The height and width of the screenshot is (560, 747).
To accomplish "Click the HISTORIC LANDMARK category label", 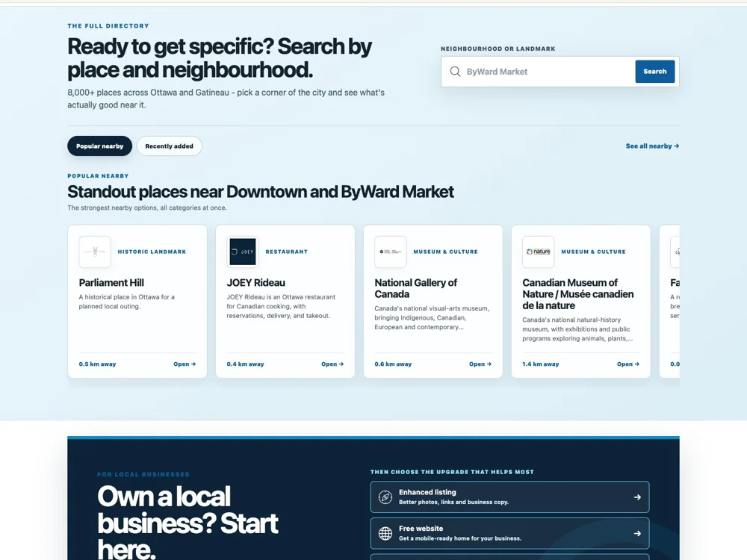I will tap(152, 252).
